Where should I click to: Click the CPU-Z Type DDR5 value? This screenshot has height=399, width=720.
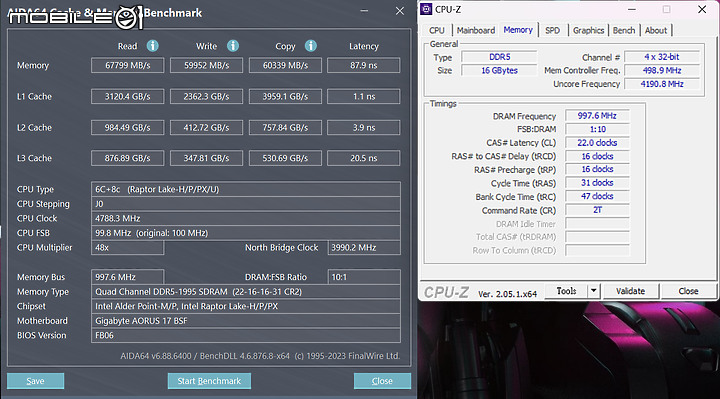click(x=499, y=57)
